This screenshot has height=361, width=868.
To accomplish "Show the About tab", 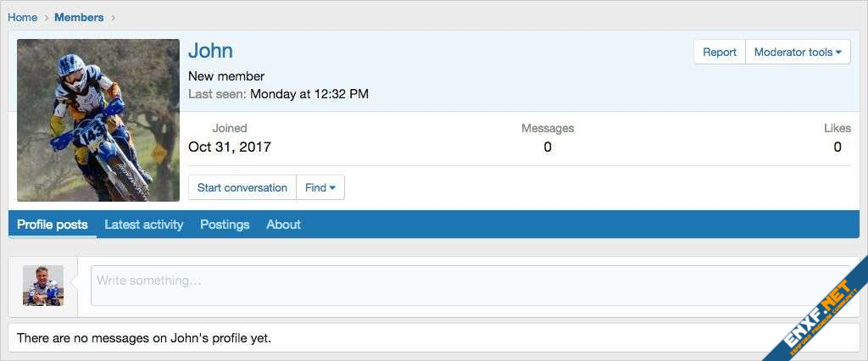I will (283, 225).
